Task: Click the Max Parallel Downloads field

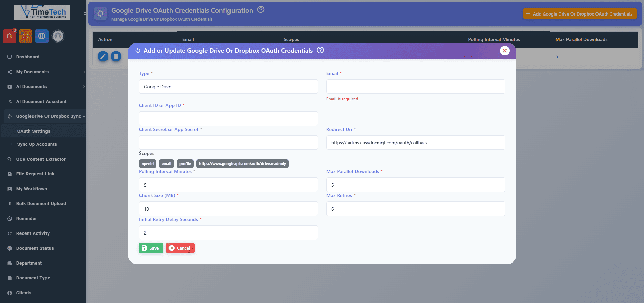Action: point(416,185)
